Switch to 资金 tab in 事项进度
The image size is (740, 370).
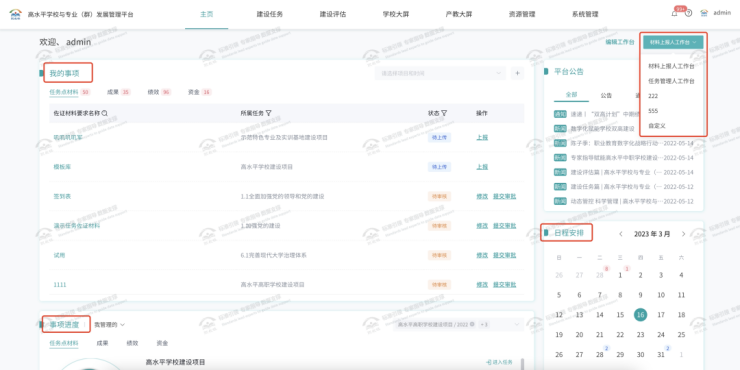pyautogui.click(x=162, y=343)
